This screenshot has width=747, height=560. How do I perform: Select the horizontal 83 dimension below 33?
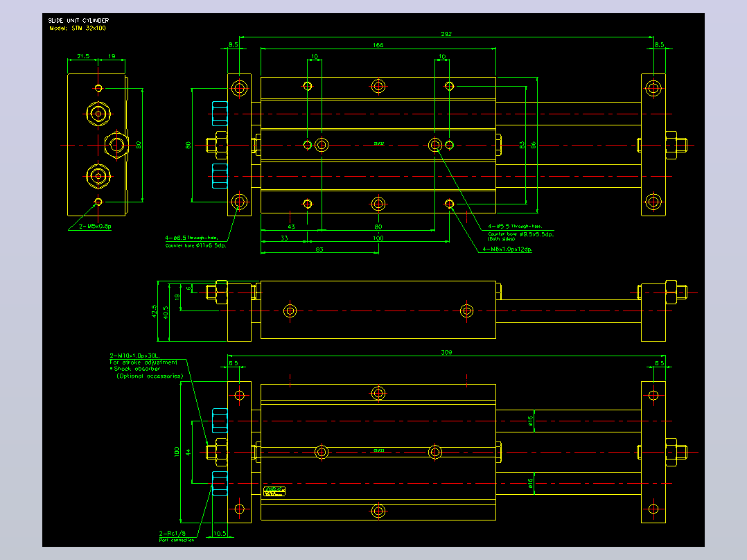(x=319, y=250)
